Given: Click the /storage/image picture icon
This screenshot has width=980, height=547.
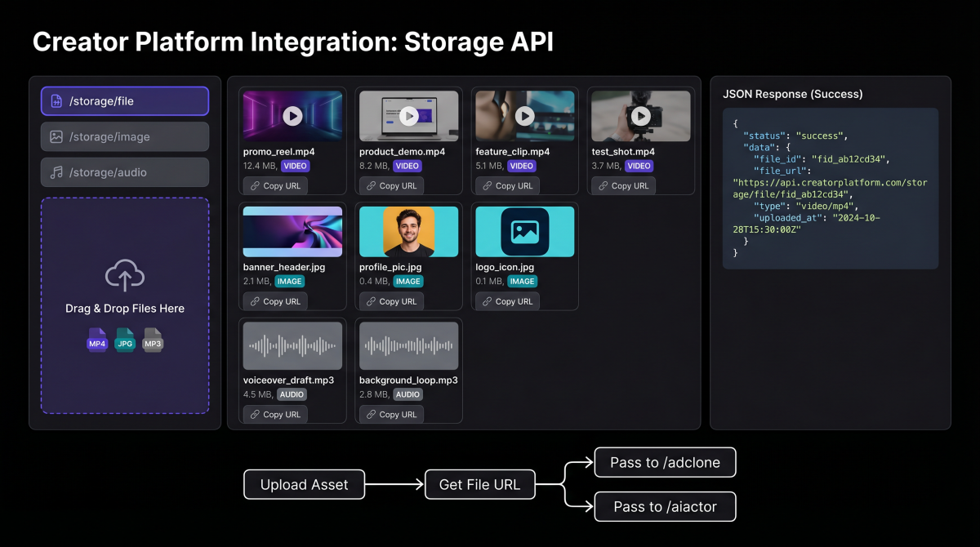Looking at the screenshot, I should point(55,136).
